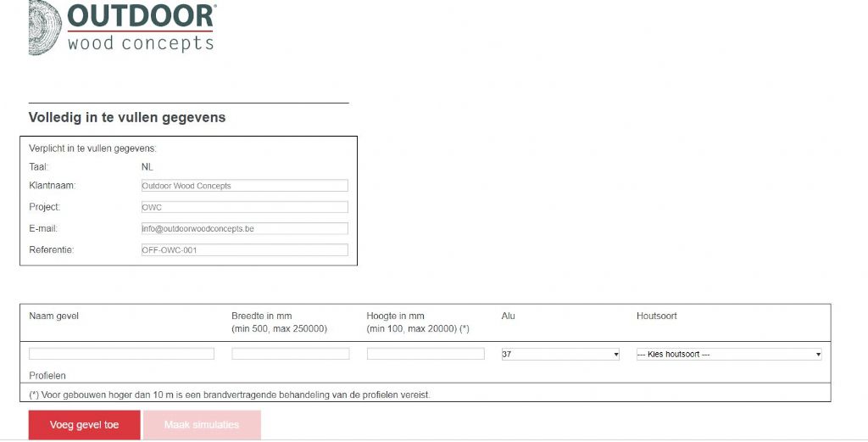This screenshot has height=442, width=868.
Task: Click the Profielen label
Action: (47, 375)
